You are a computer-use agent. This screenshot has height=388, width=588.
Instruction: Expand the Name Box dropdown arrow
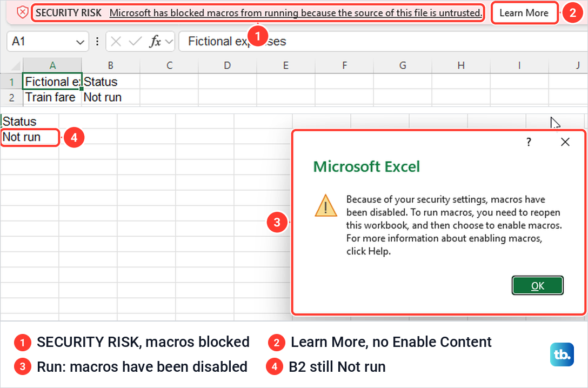coord(80,42)
